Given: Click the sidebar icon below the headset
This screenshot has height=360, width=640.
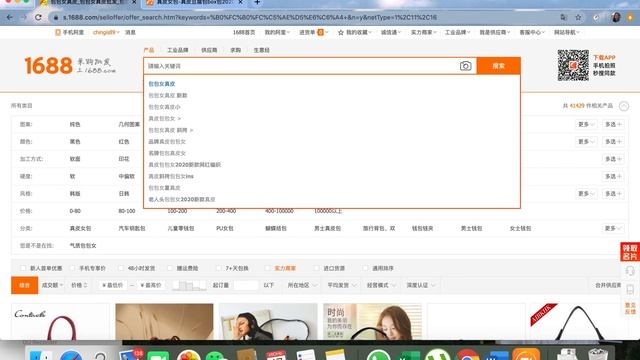Looking at the screenshot, I should click(x=630, y=289).
